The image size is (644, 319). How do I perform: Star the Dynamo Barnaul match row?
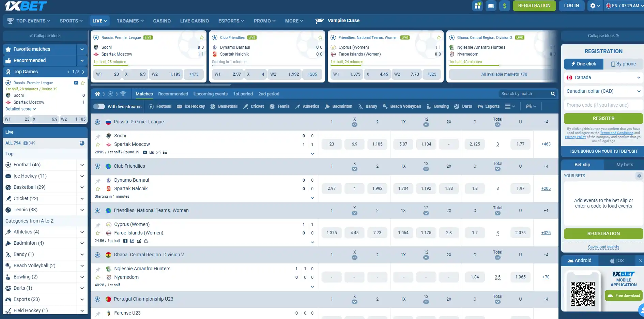click(98, 189)
